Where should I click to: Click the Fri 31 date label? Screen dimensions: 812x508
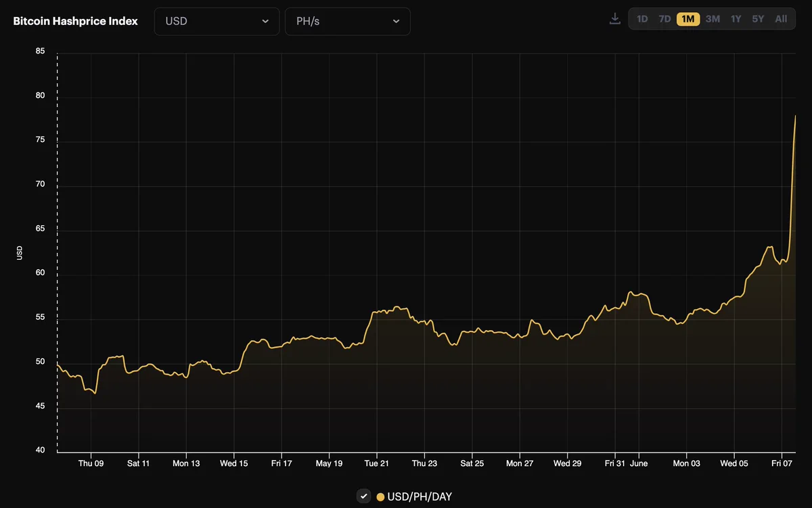(615, 463)
